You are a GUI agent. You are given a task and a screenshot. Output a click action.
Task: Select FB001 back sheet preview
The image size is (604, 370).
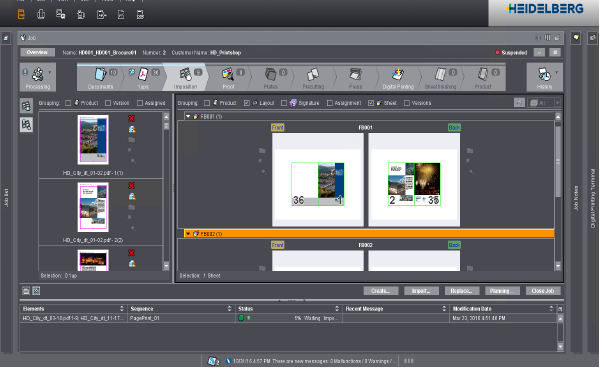click(414, 180)
